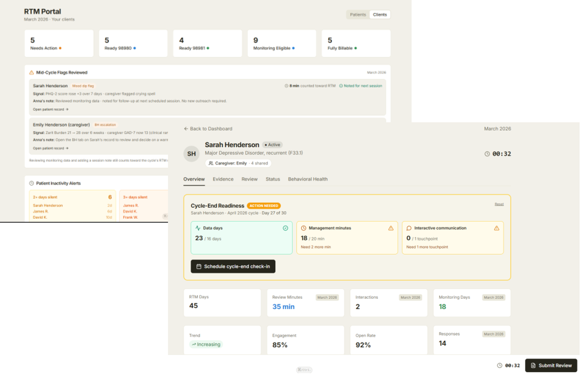Switch the RTM Portal view to Patients

point(358,15)
